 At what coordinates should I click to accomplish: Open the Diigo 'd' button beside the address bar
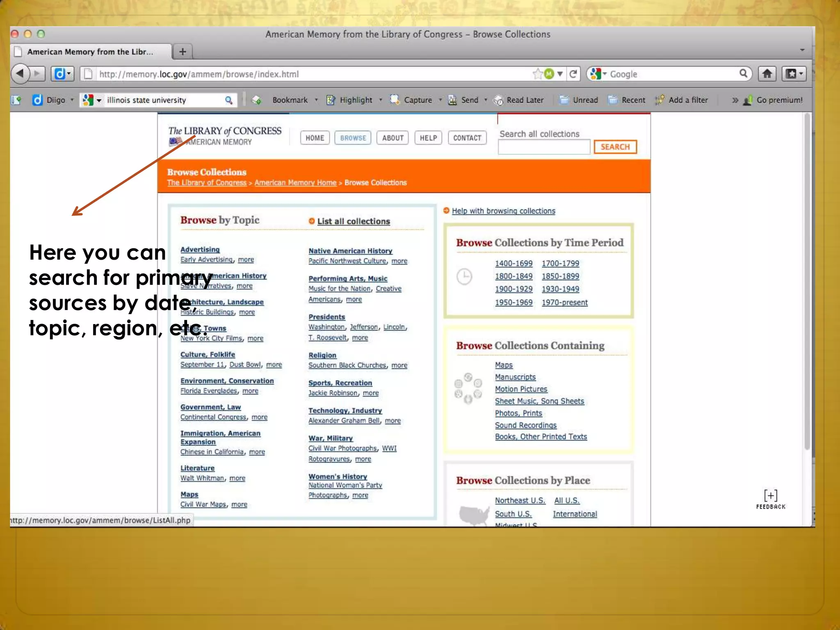[62, 74]
